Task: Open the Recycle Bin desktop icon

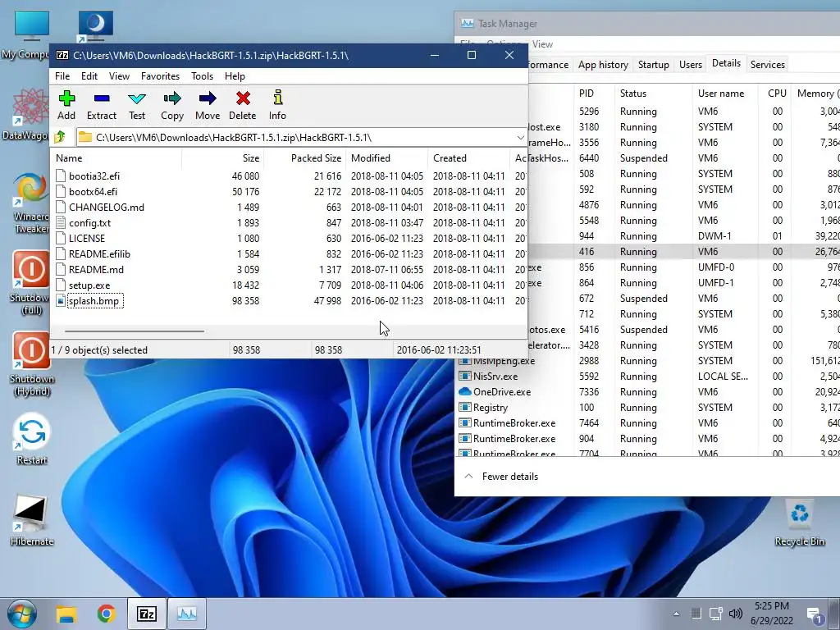Action: (x=799, y=523)
